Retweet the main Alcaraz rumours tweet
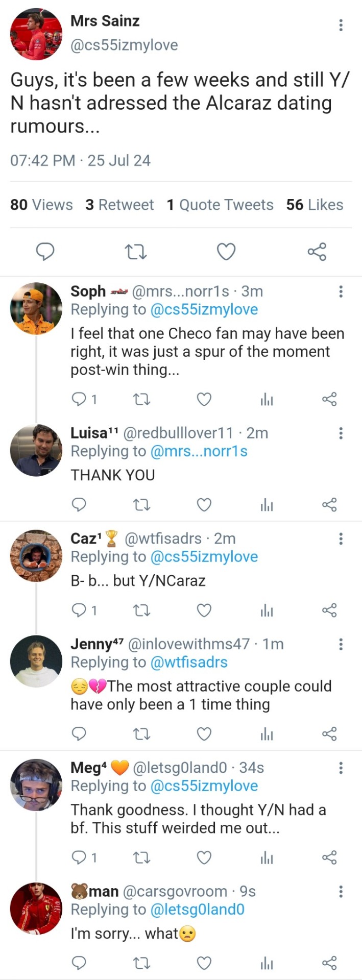Viewport: 362px width, 980px height. coord(136,251)
